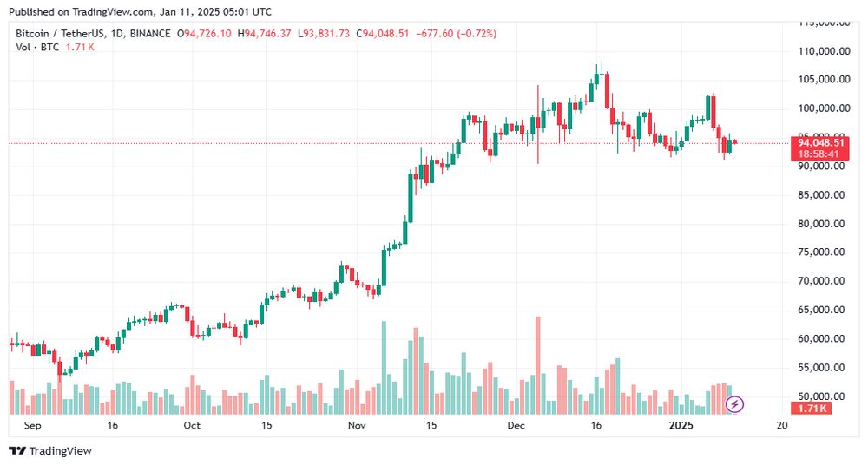The width and height of the screenshot is (868, 465).
Task: Click the Vol · BTC indicator label
Action: click(37, 48)
